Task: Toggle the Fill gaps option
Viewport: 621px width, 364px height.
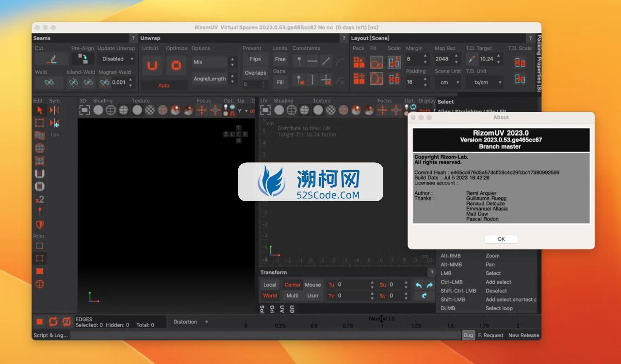Action: click(x=280, y=82)
